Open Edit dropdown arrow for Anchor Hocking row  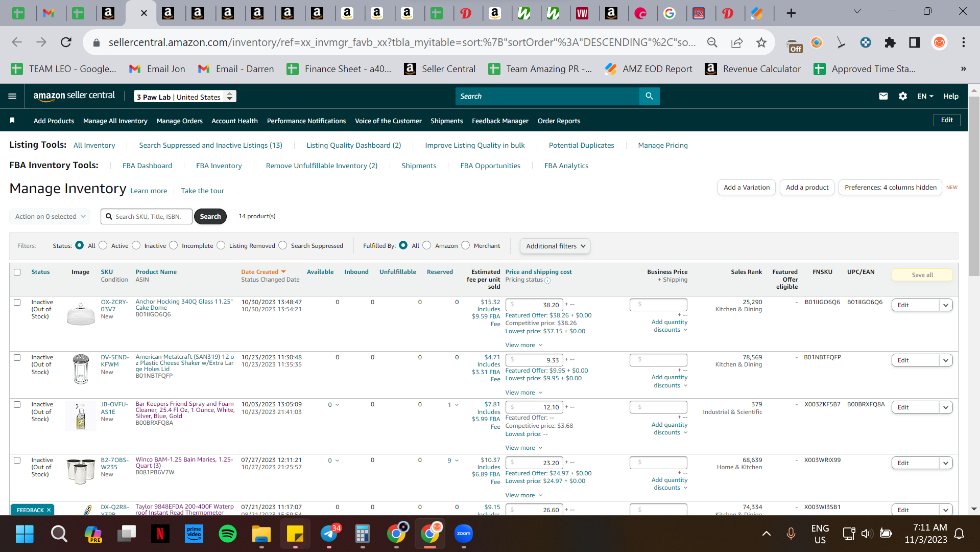pyautogui.click(x=946, y=305)
